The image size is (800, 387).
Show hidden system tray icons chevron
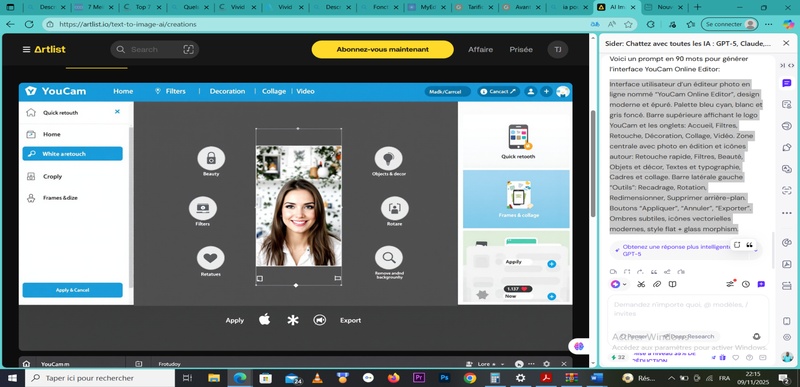point(671,378)
